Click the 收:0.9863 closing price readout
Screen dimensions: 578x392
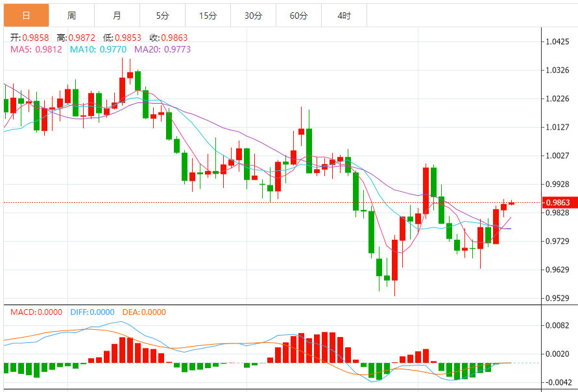coord(169,38)
